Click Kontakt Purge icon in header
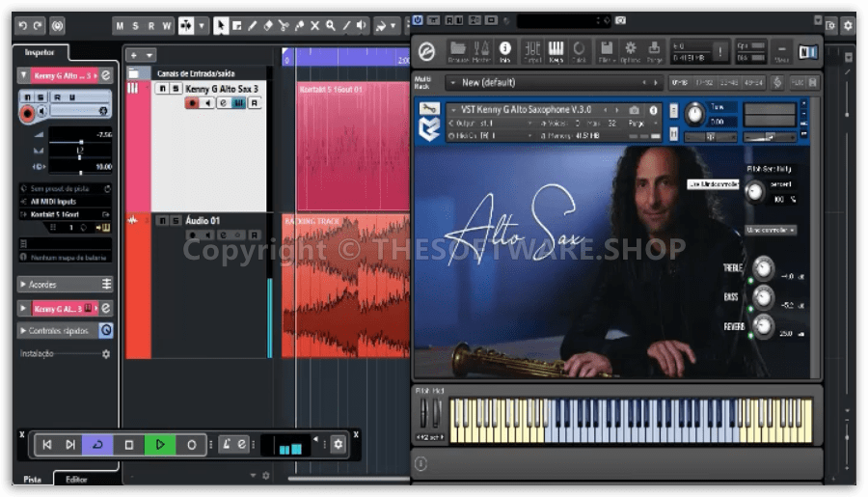The image size is (868, 497). tap(654, 51)
